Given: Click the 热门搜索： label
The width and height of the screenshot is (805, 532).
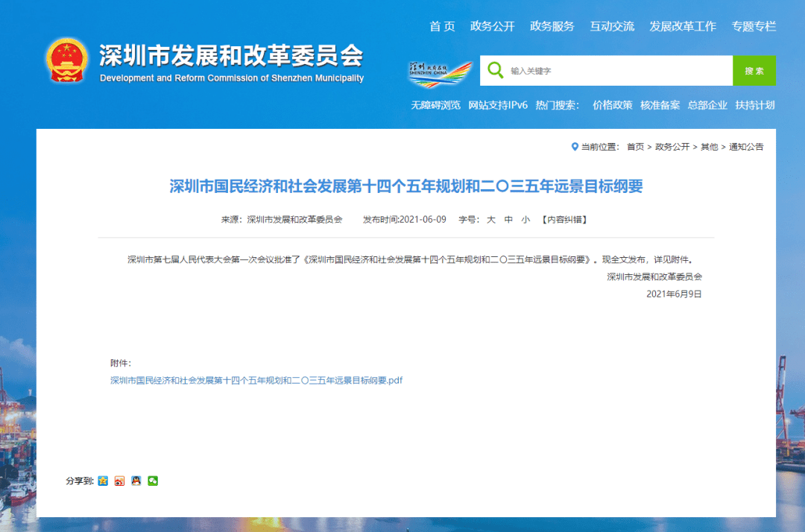Looking at the screenshot, I should click(x=558, y=105).
